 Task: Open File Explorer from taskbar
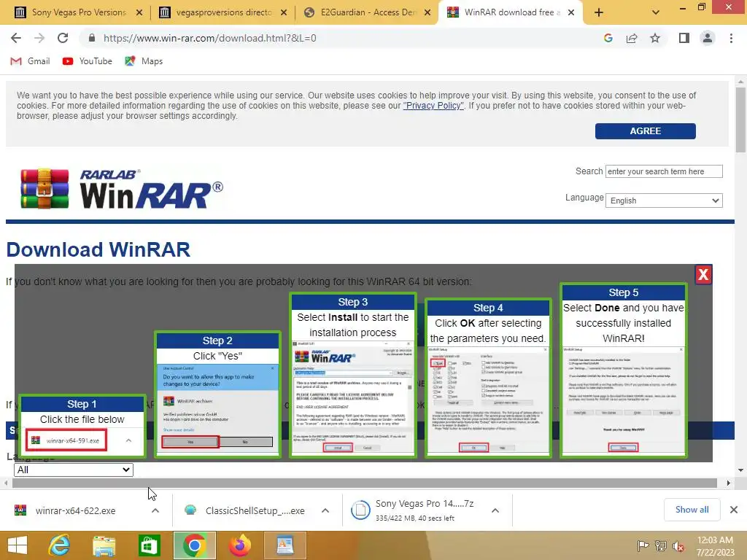(x=104, y=545)
